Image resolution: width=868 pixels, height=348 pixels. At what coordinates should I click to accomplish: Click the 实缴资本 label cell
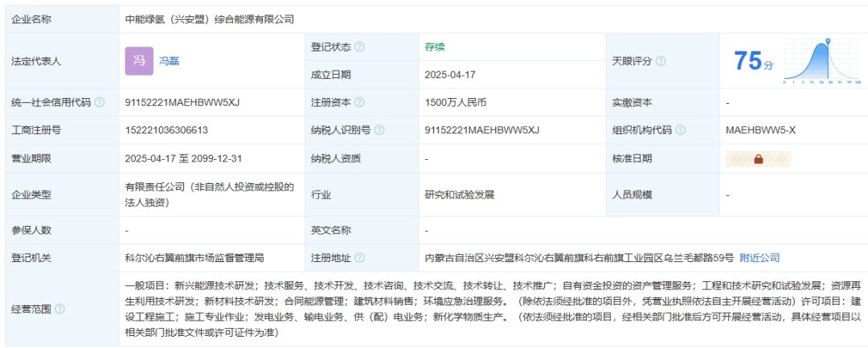click(x=663, y=102)
